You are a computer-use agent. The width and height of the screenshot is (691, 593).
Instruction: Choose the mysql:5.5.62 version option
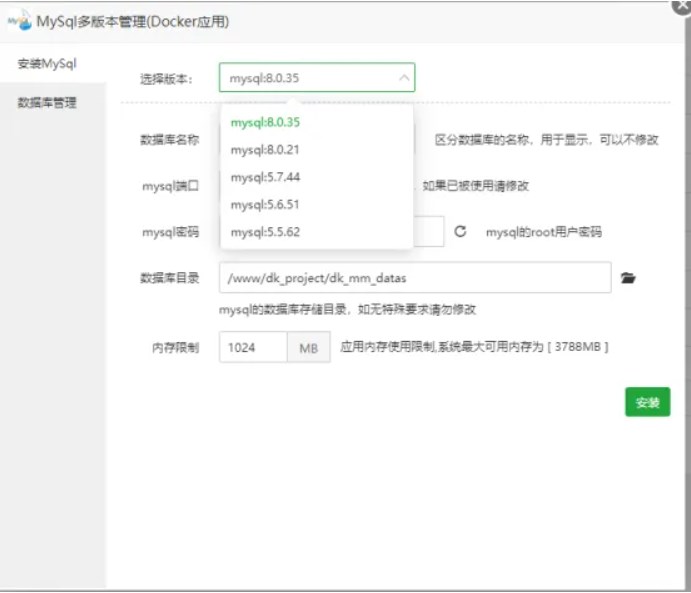(x=266, y=232)
